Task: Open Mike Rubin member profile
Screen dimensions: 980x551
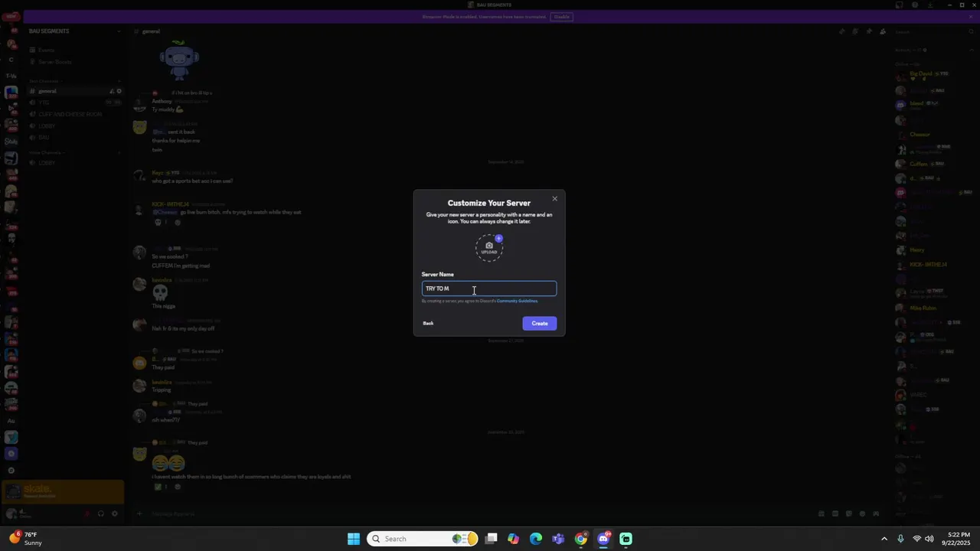Action: coord(923,308)
